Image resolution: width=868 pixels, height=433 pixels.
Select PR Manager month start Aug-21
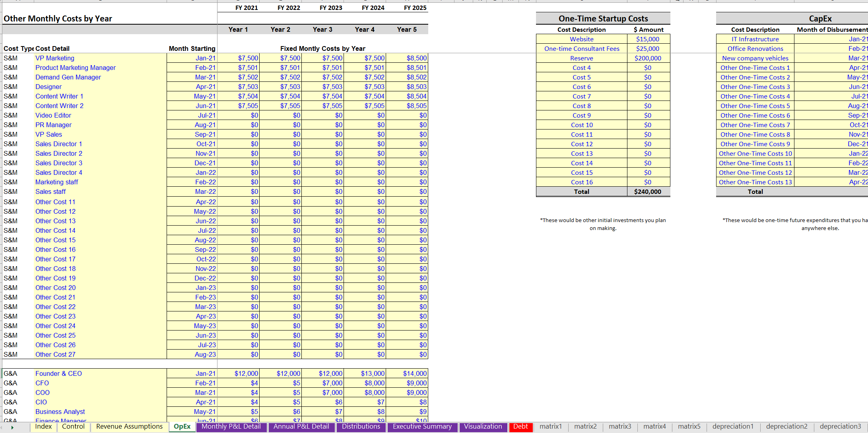point(192,125)
